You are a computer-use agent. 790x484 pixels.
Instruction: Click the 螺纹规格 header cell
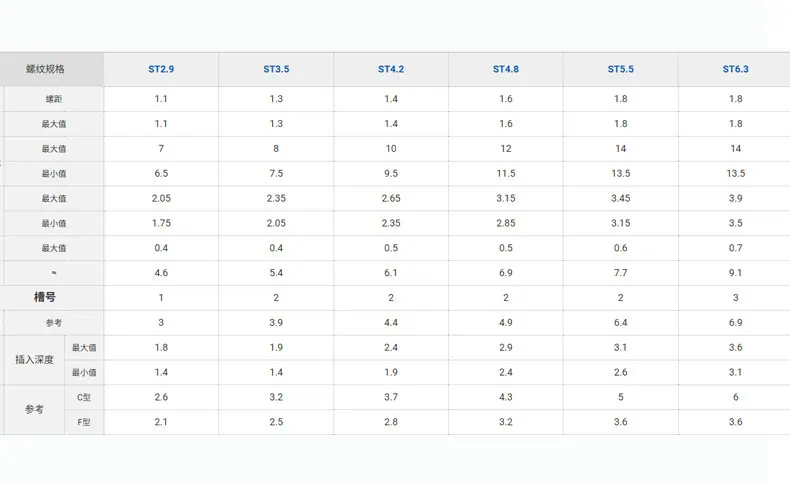click(52, 69)
